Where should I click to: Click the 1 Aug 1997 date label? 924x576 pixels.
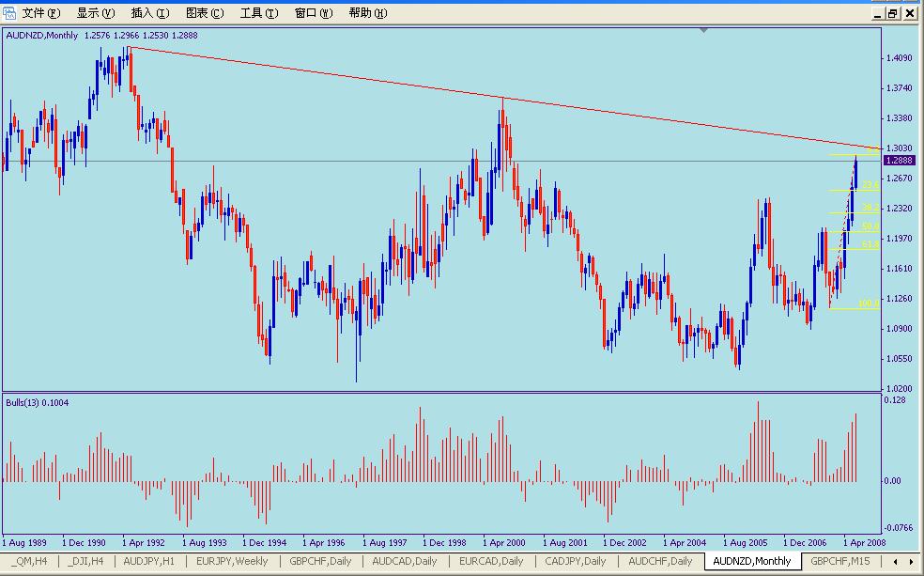point(384,542)
